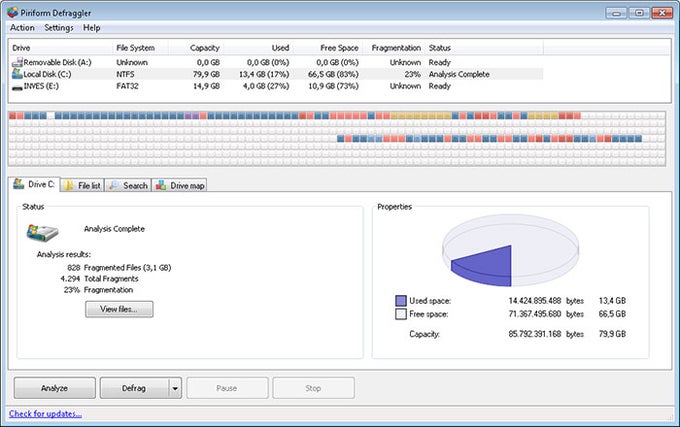Click the '14.424.895.488' used bytes value
Screen dimensions: 680x427
[535, 300]
